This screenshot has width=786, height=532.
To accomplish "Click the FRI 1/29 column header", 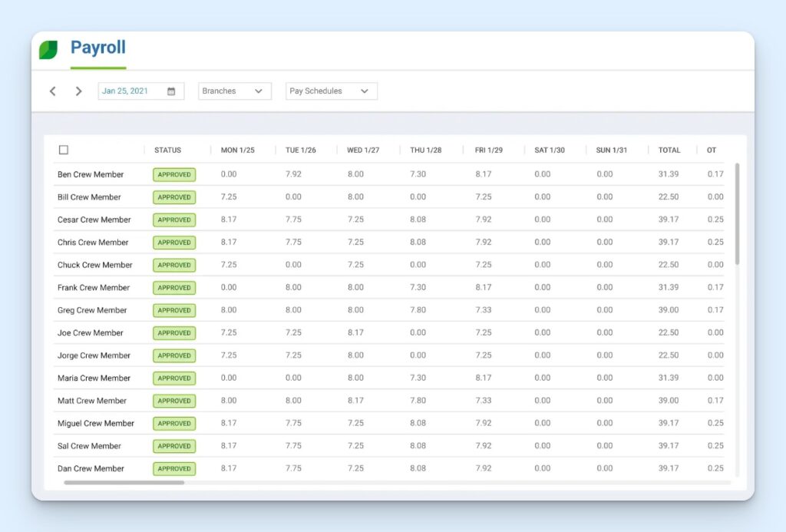I will [489, 150].
